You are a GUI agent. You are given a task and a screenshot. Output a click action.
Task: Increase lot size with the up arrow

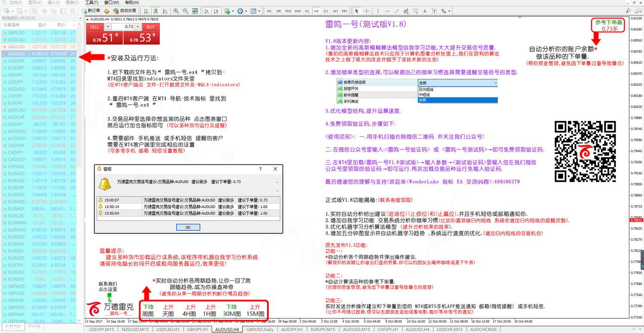[x=138, y=27]
